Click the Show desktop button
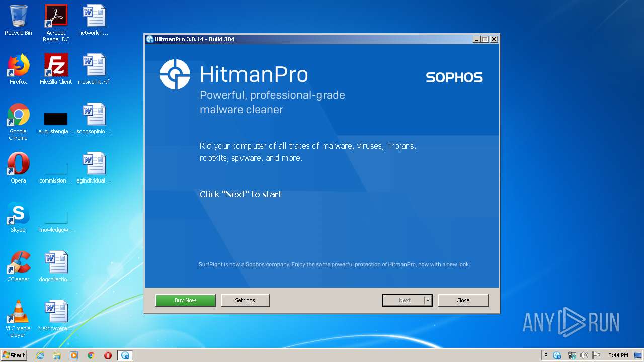Screen dimensions: 644x362 point(638,355)
